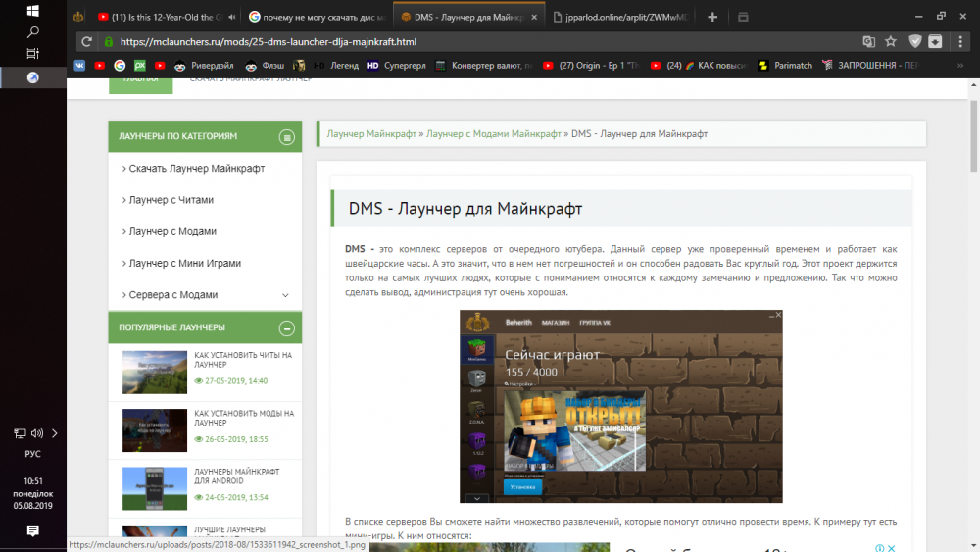This screenshot has width=980, height=552.
Task: Switch to the jpparlod.online tab
Action: pyautogui.click(x=619, y=17)
